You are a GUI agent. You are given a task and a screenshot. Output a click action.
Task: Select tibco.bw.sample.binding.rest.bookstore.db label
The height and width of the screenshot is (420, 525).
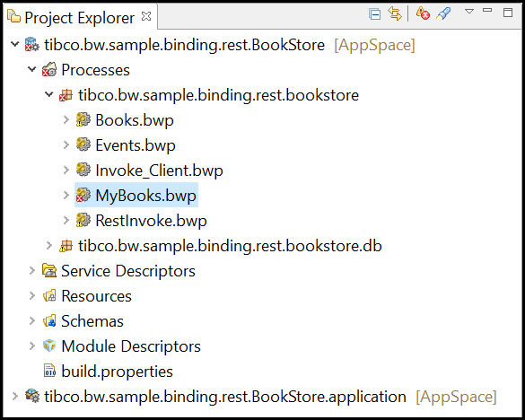tap(230, 246)
